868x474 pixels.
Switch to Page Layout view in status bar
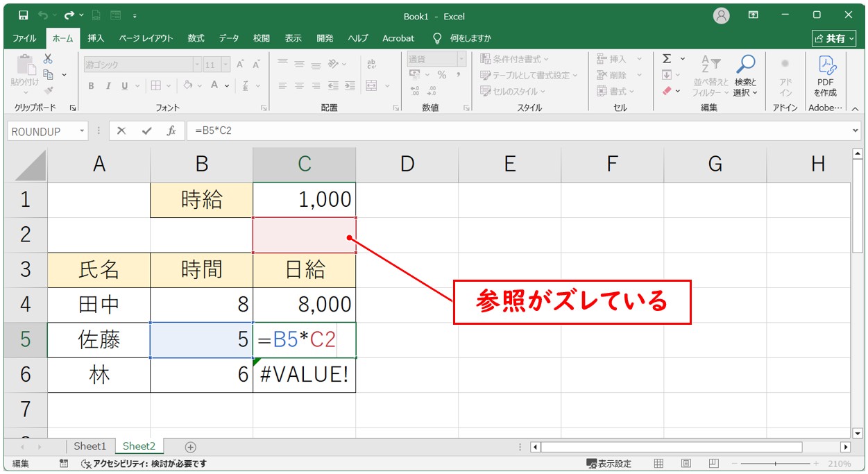686,463
